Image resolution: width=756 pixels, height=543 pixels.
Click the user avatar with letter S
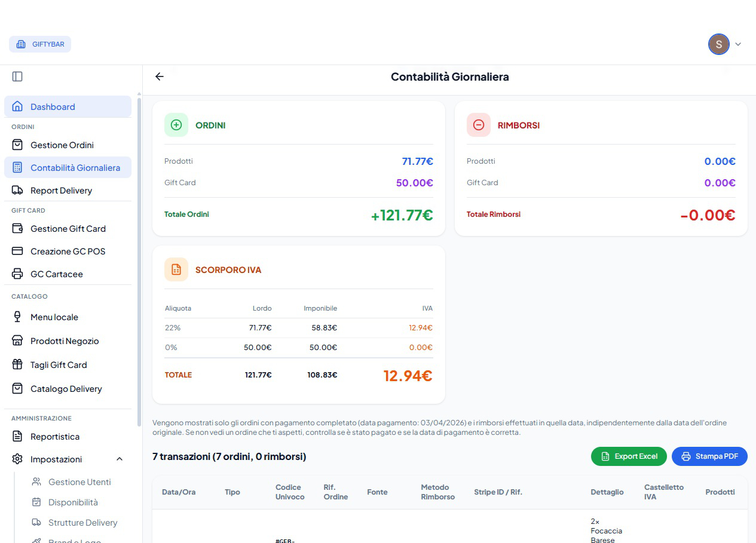(719, 44)
